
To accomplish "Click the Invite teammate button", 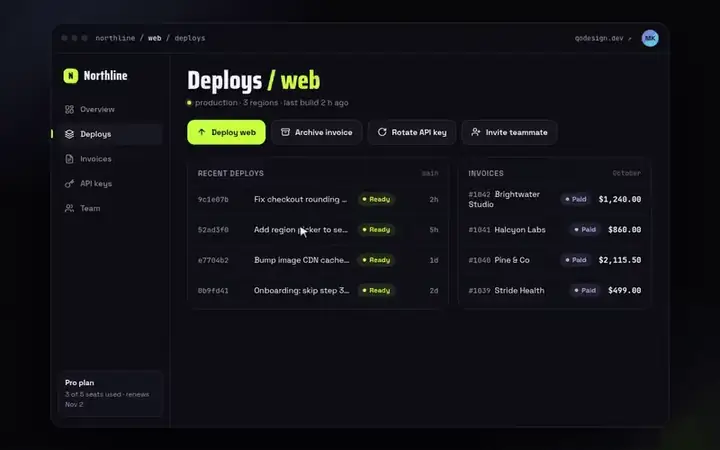I will point(509,132).
